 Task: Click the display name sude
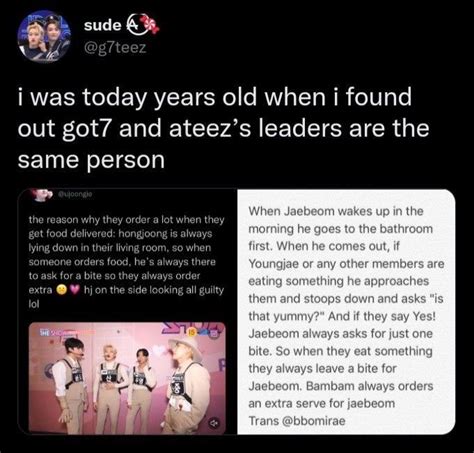point(102,26)
